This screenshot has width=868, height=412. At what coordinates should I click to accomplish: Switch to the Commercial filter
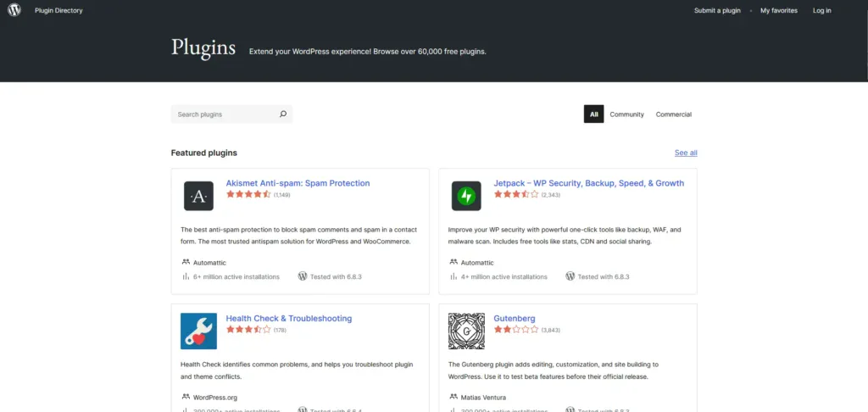point(674,114)
